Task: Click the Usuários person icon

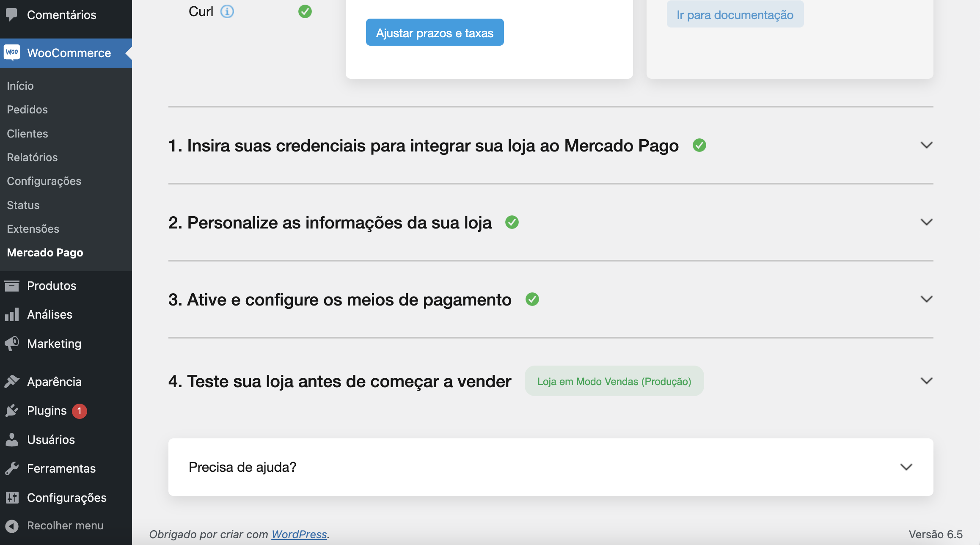Action: pyautogui.click(x=12, y=440)
